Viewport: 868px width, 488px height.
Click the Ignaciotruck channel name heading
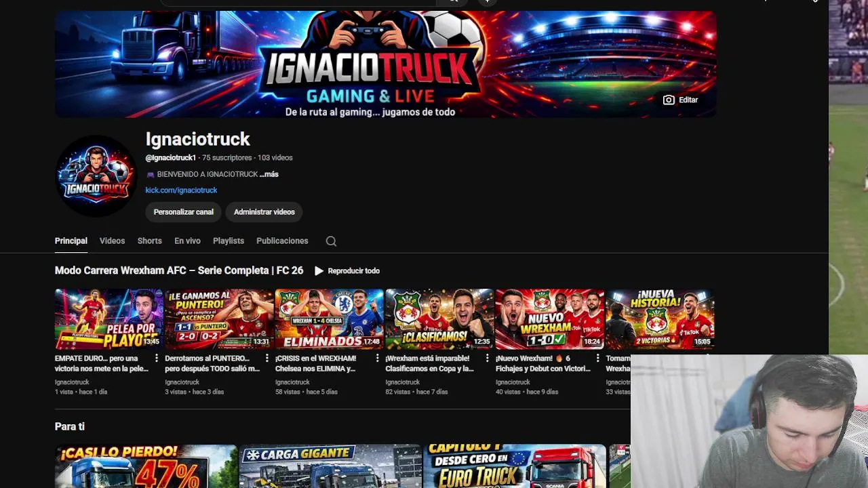pyautogui.click(x=197, y=140)
